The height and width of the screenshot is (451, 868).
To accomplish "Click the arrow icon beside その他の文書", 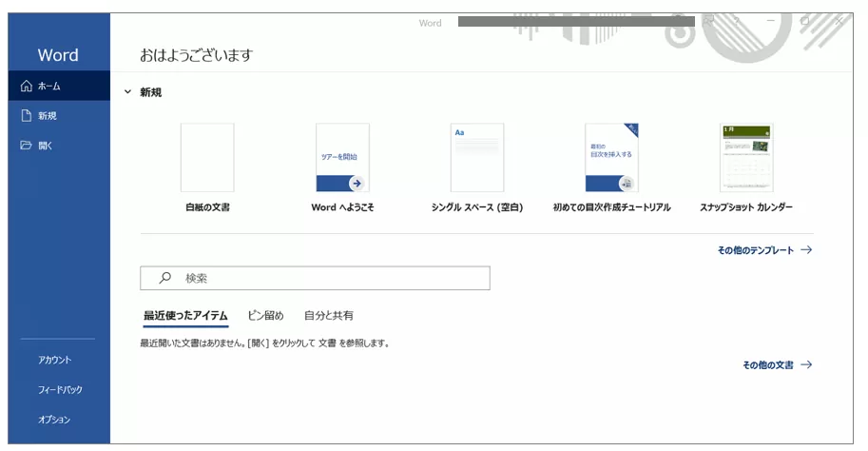I will pos(806,364).
